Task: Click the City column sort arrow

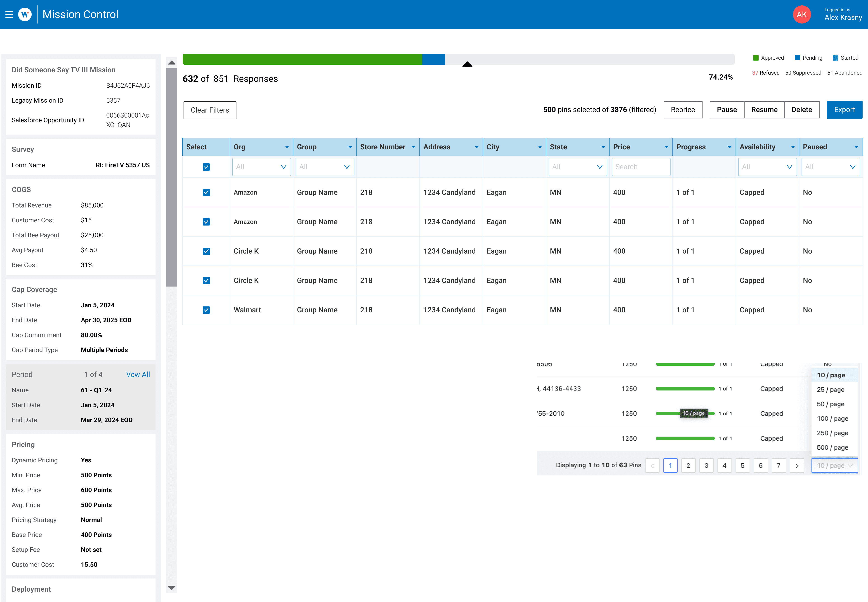Action: click(x=540, y=147)
